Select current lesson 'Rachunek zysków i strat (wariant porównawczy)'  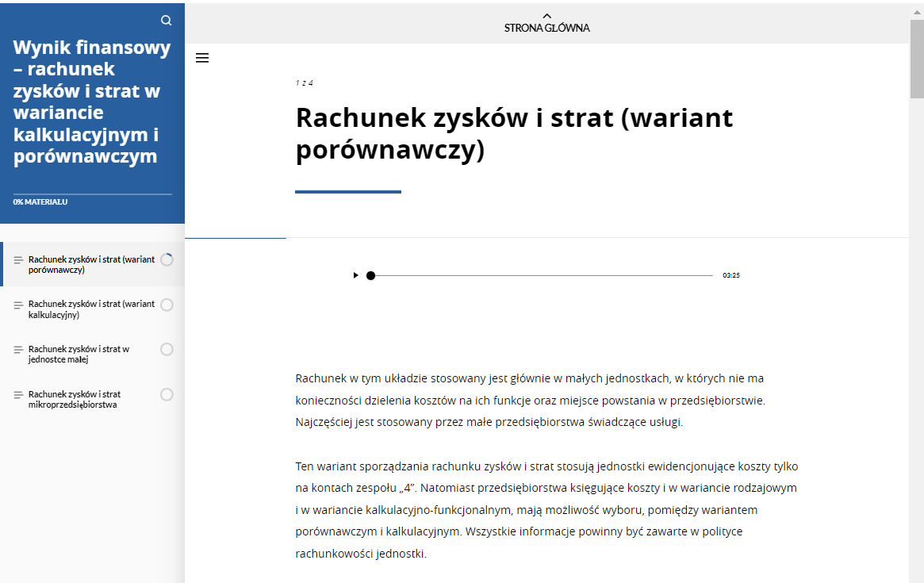(x=91, y=264)
